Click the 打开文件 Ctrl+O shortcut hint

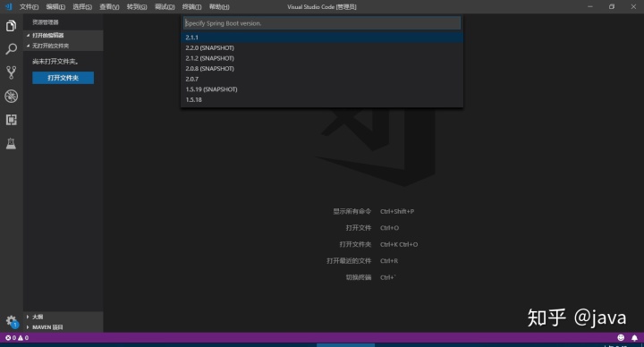372,228
